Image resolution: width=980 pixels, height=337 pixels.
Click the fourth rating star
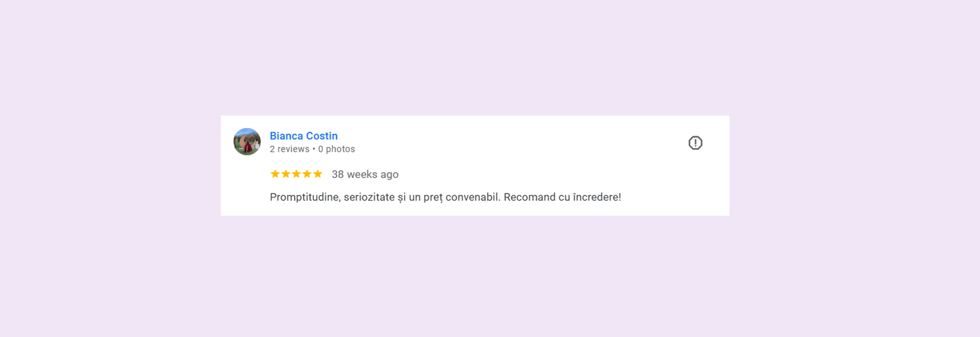point(307,174)
